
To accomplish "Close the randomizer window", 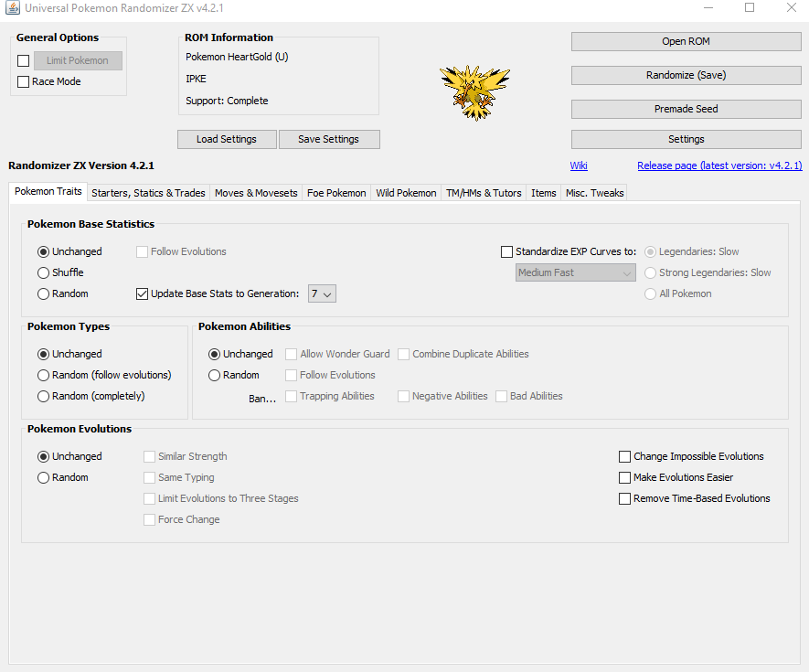I will (792, 7).
